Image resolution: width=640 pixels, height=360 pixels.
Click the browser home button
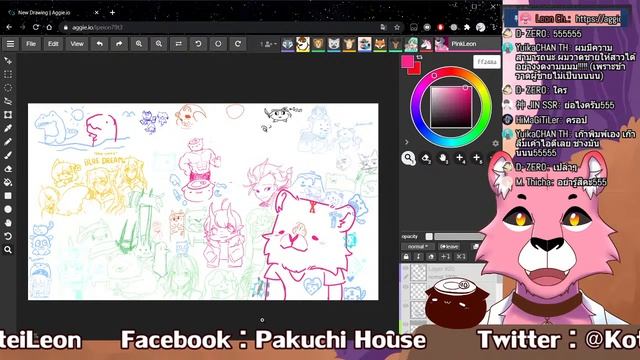tap(49, 27)
